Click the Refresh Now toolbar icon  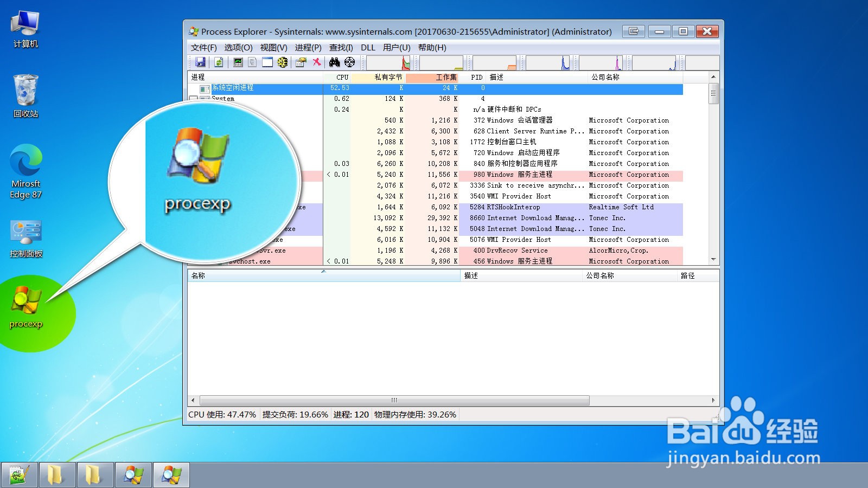218,62
